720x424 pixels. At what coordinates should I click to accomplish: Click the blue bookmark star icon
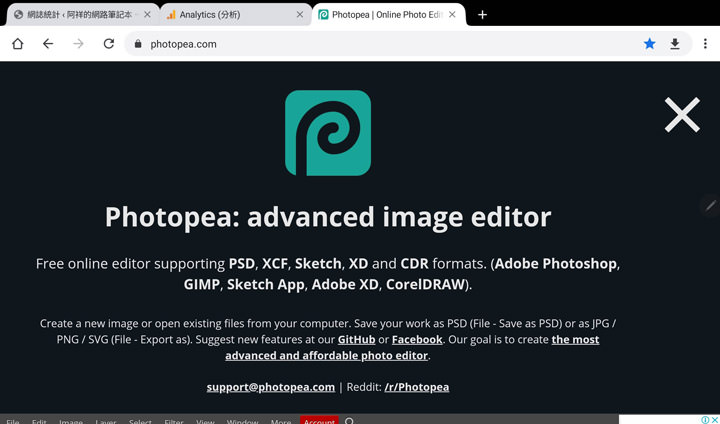649,44
